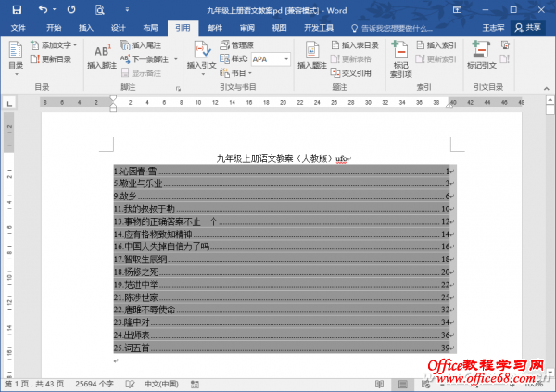Click the vertical scrollbar up arrow
Image resolution: width=556 pixels, height=392 pixels.
click(550, 100)
